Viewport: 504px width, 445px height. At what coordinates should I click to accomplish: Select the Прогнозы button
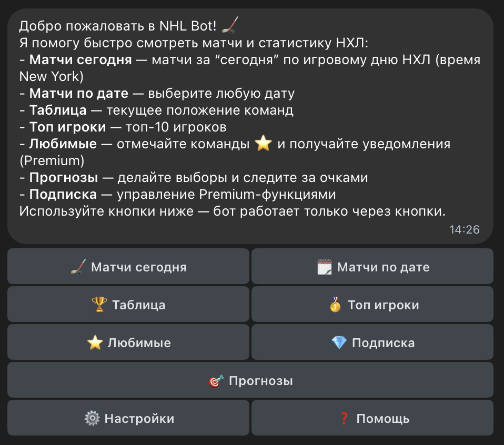pos(250,381)
